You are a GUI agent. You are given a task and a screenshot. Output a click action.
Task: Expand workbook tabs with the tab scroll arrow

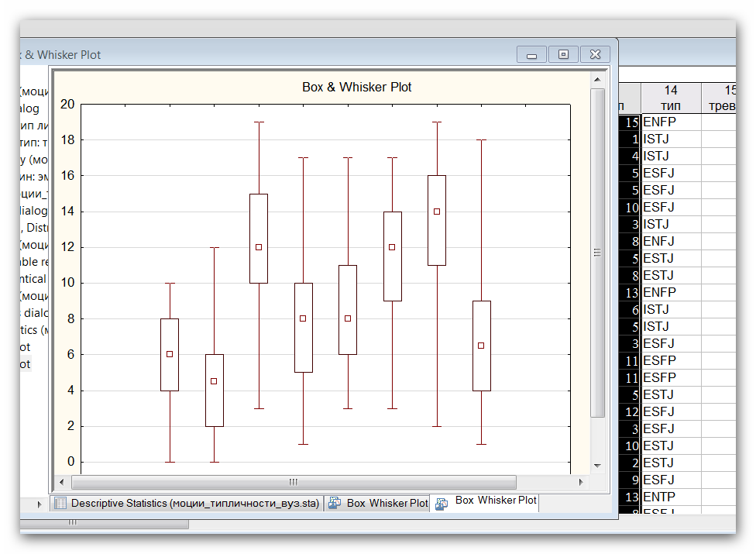click(x=40, y=504)
